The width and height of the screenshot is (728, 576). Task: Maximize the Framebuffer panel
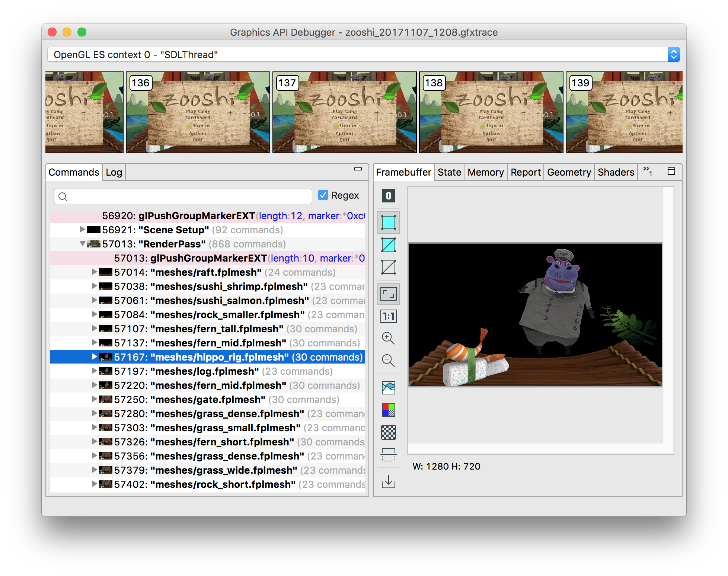pos(671,172)
